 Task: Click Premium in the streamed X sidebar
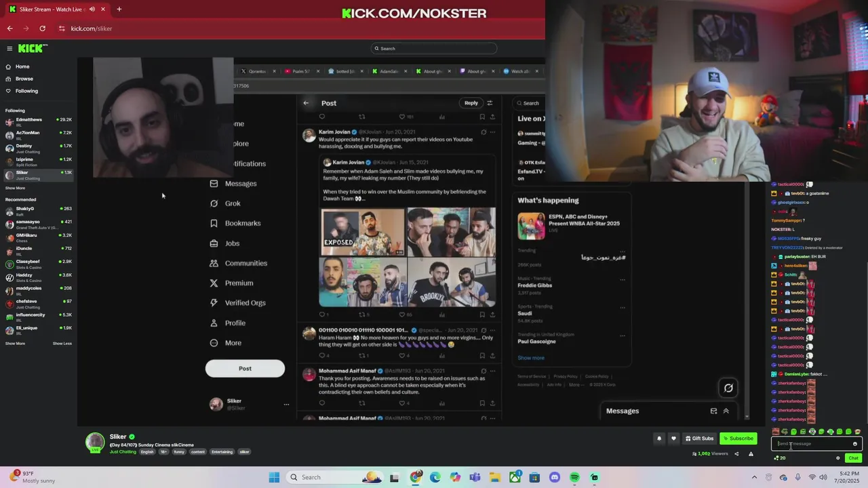[x=231, y=283]
